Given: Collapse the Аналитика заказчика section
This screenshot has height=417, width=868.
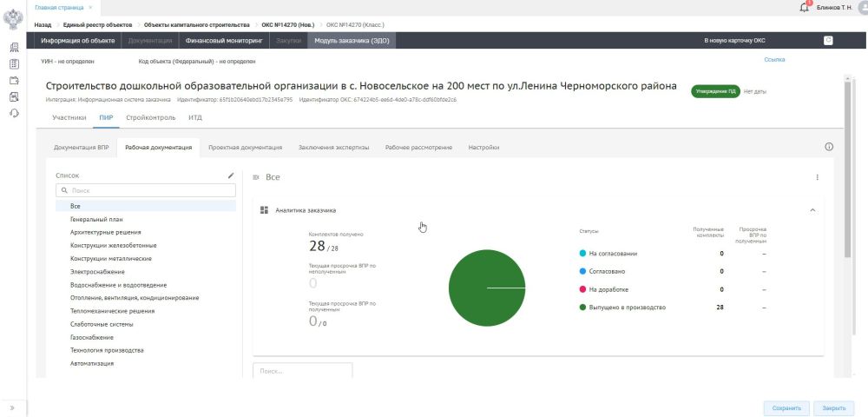Looking at the screenshot, I should click(812, 210).
